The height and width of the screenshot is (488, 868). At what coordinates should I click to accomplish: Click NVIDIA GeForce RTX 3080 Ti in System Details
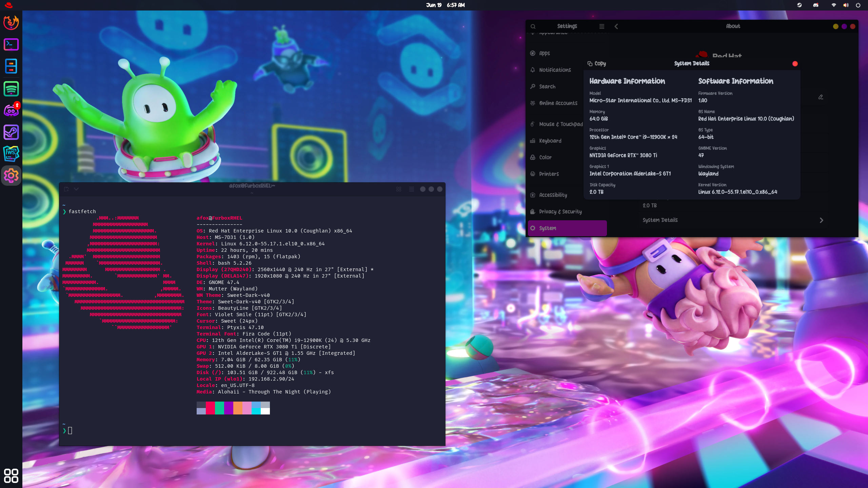click(x=623, y=155)
